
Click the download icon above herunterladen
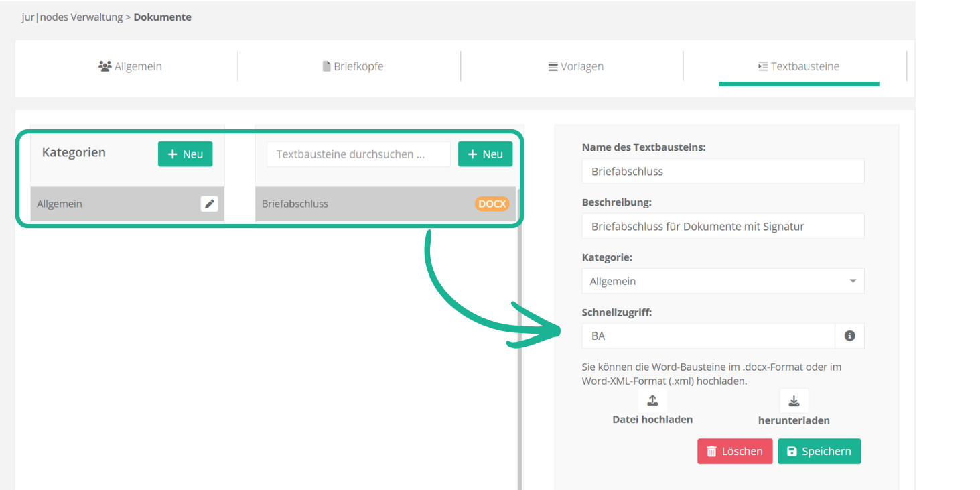pos(794,401)
